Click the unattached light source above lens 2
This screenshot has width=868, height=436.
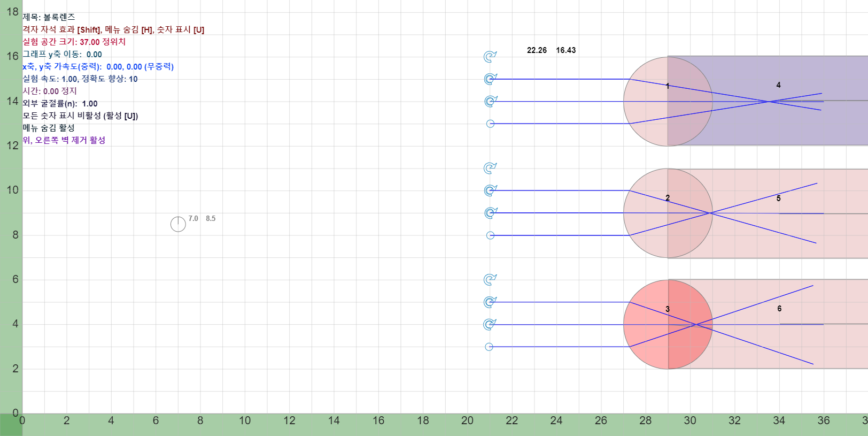click(x=490, y=168)
